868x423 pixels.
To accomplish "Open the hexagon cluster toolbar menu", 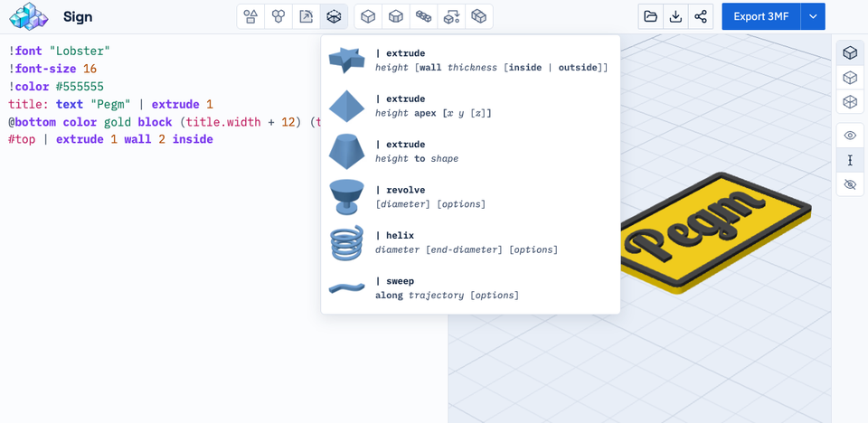I will pos(278,16).
